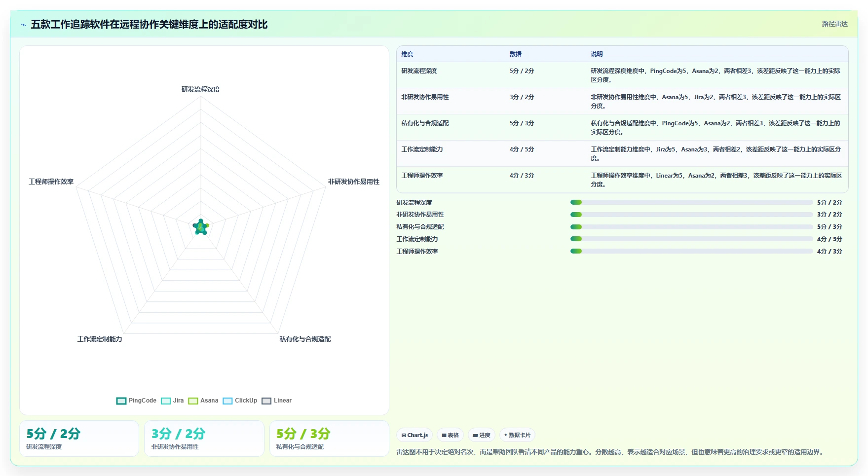The width and height of the screenshot is (868, 476).
Task: Click the 私有化与合规适配 progress bar
Action: (x=691, y=227)
